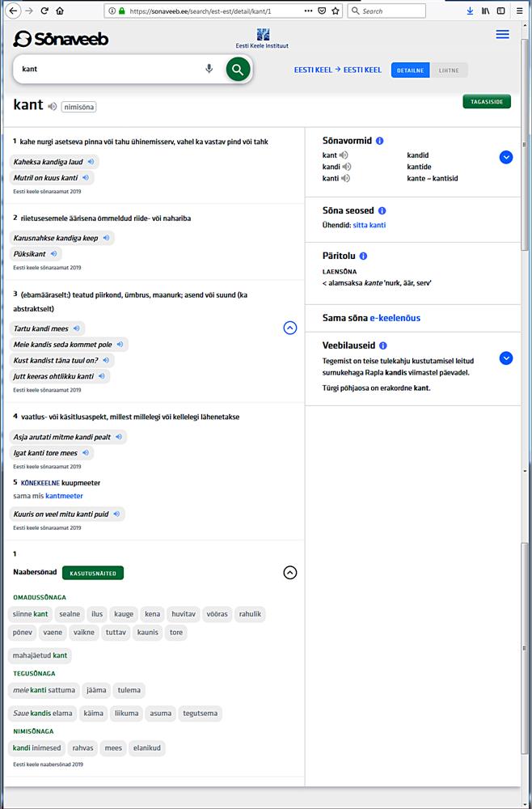Image resolution: width=532 pixels, height=809 pixels.
Task: Open the hamburger menu
Action: 502,35
